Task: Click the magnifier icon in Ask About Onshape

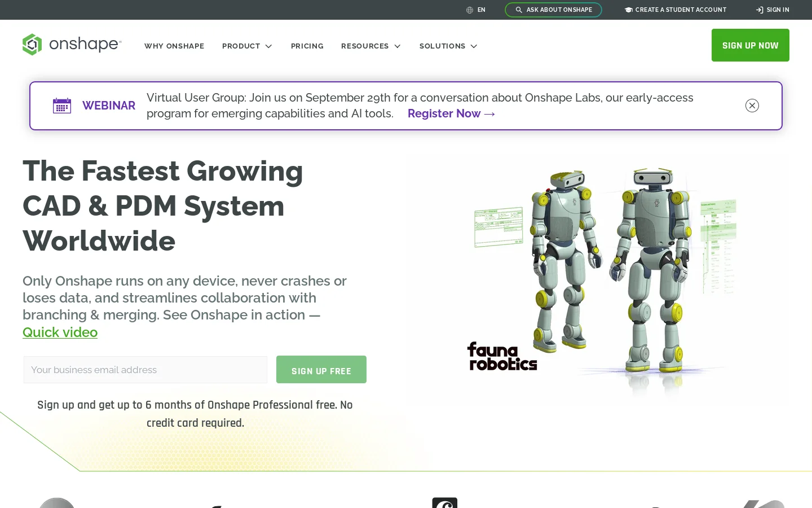Action: pyautogui.click(x=519, y=10)
